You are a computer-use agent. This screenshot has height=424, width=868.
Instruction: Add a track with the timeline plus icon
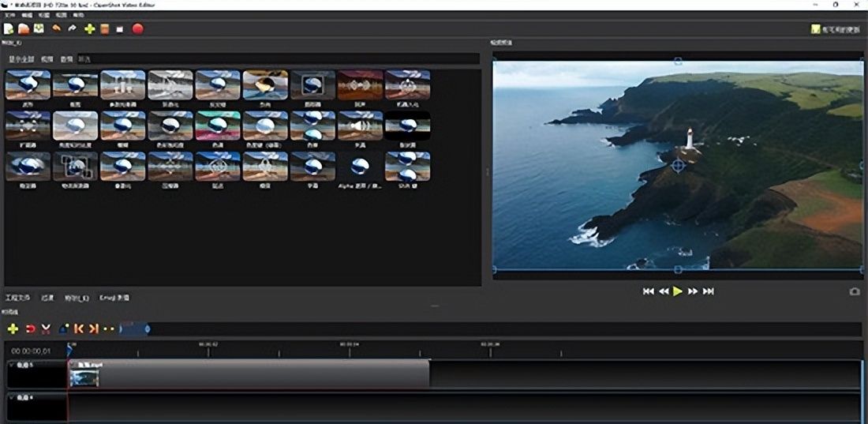[x=13, y=328]
